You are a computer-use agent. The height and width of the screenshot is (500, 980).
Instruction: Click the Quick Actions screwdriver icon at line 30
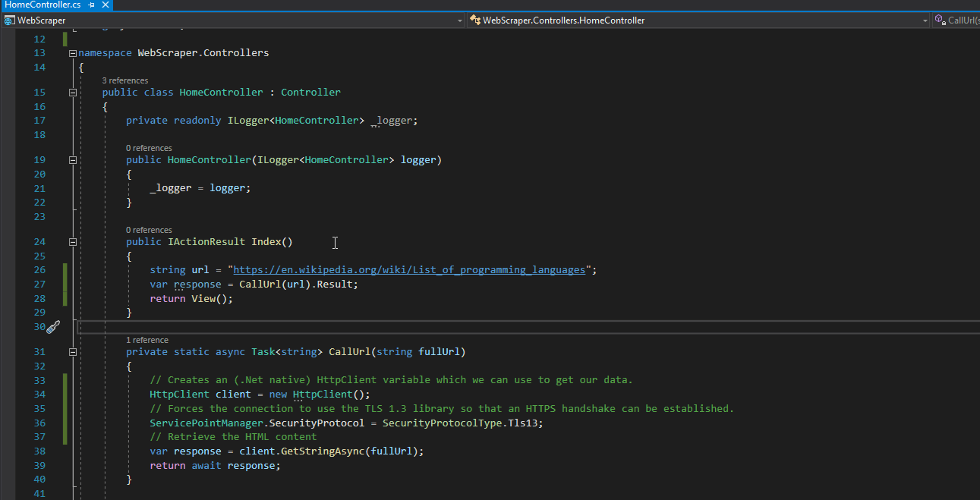coord(53,326)
